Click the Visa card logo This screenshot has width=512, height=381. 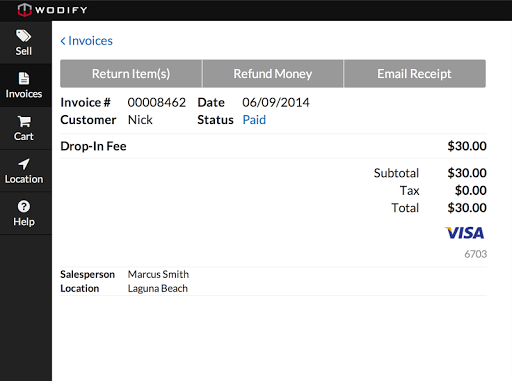[x=465, y=233]
